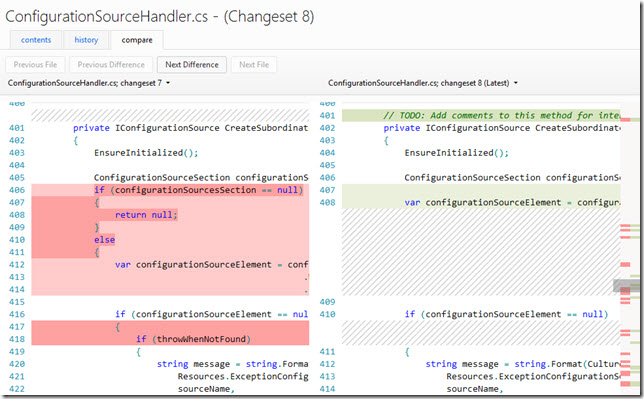Click 'sourceName,' line 414 in right pane
The image size is (644, 399).
coord(475,389)
